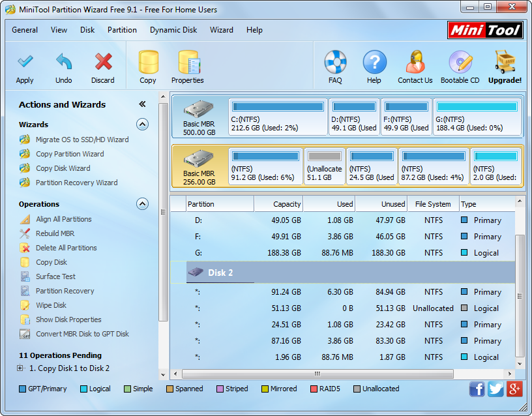Expand pending operation Copy Disk 1 to Disk 2
The image size is (532, 416).
pyautogui.click(x=20, y=368)
